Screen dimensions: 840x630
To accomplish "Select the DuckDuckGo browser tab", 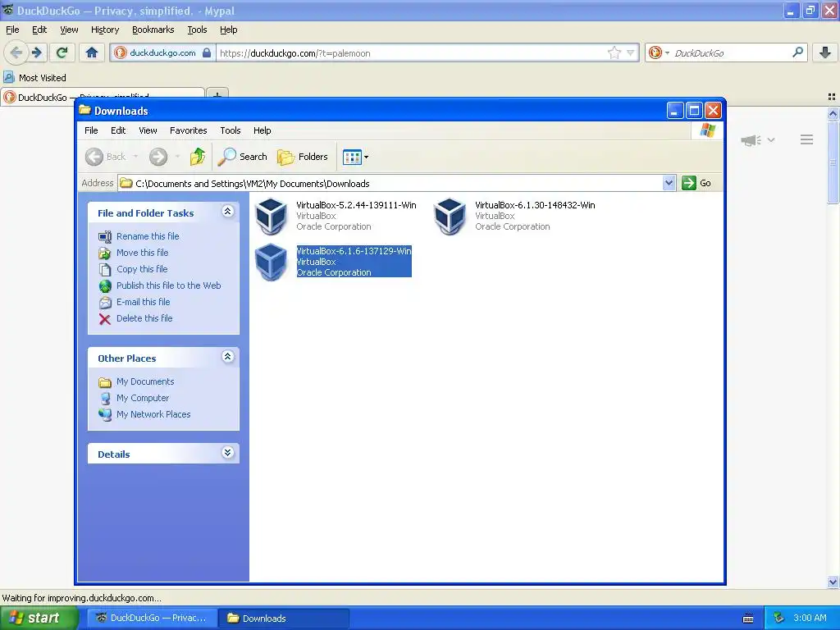I will point(103,95).
